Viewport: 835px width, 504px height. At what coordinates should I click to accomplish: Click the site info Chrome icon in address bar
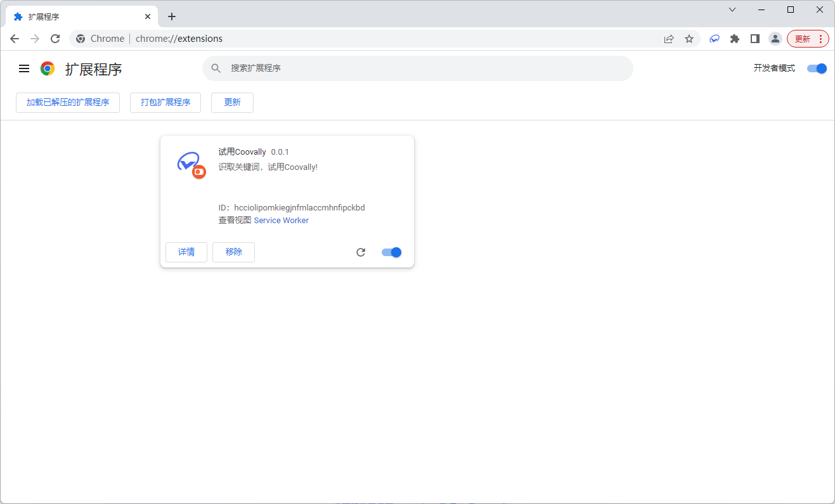point(81,39)
